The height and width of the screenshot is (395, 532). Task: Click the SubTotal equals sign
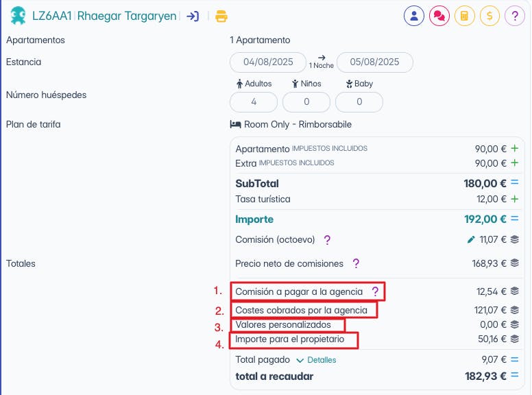point(515,183)
